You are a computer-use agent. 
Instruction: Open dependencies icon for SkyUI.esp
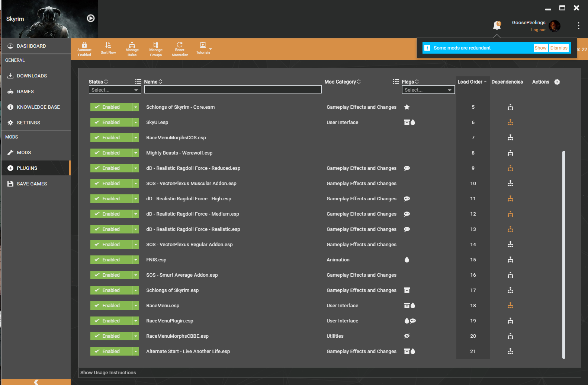tap(510, 122)
